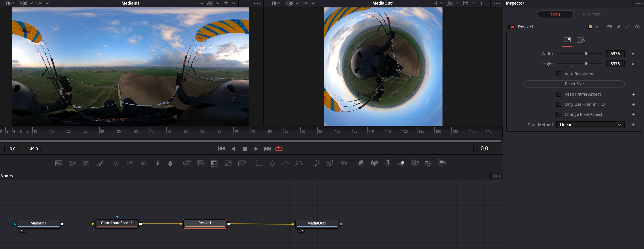
Task: Add a Transform node from the toolbar
Action: [242, 163]
